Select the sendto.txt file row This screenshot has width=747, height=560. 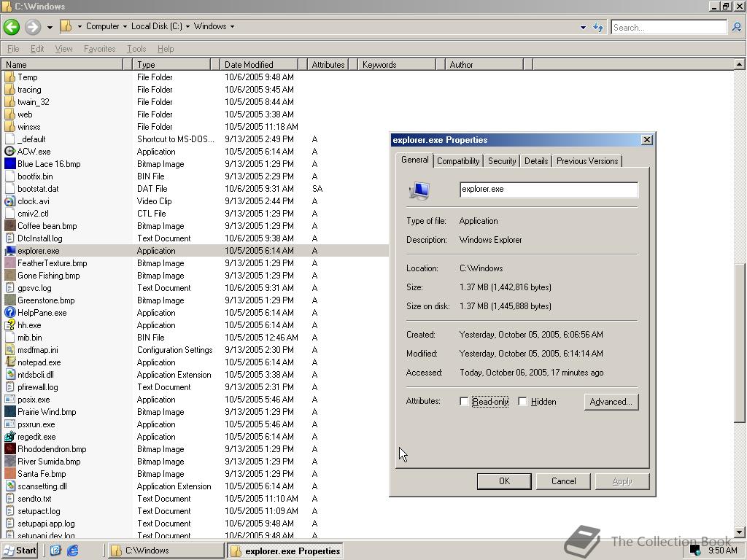[194, 499]
